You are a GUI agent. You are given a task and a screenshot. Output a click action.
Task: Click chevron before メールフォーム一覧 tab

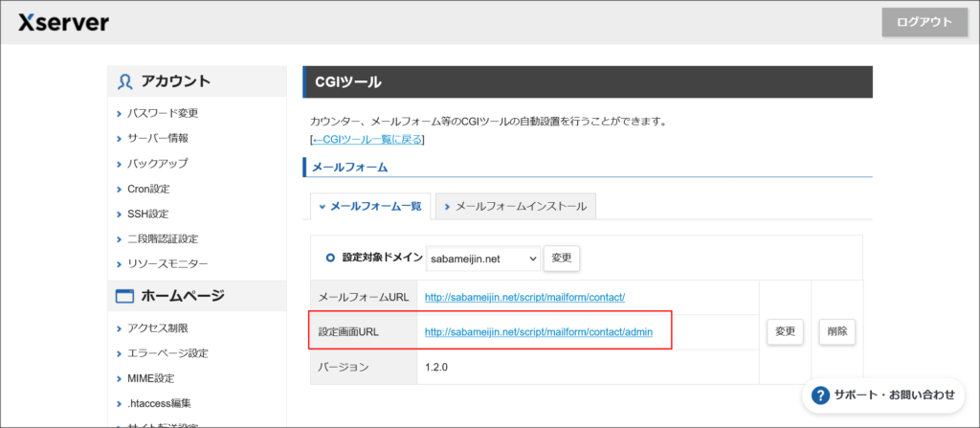click(322, 207)
